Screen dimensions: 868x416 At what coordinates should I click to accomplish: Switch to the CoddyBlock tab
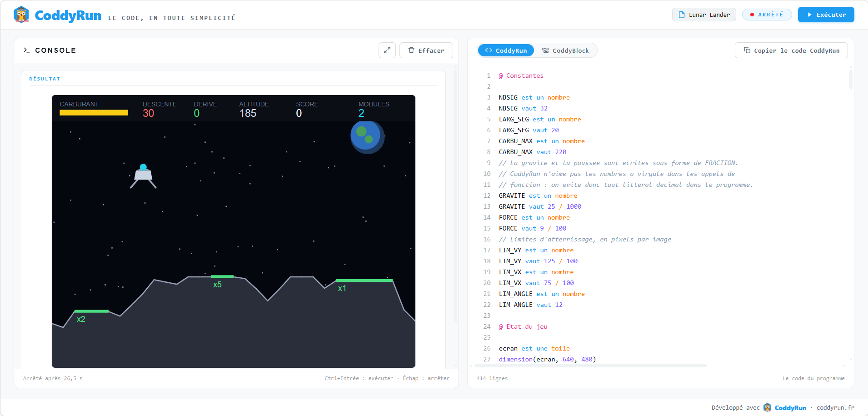pyautogui.click(x=565, y=50)
